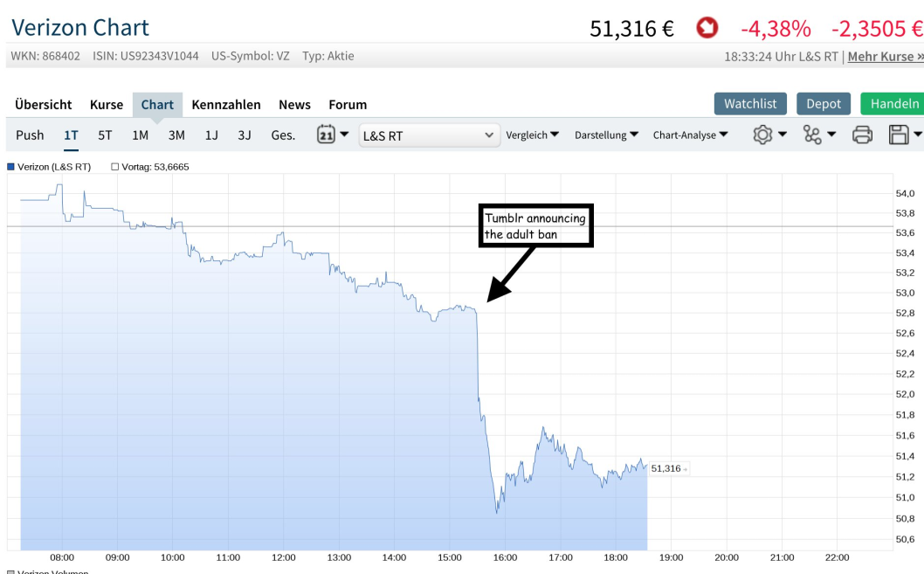924x574 pixels.
Task: Click the share nodes icon
Action: [x=813, y=135]
